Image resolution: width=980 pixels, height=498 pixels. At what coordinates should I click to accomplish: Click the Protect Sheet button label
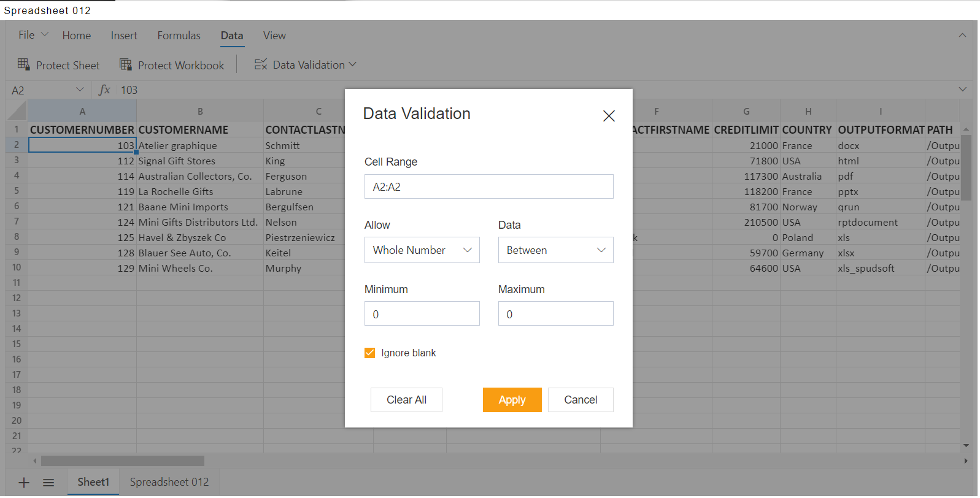68,65
